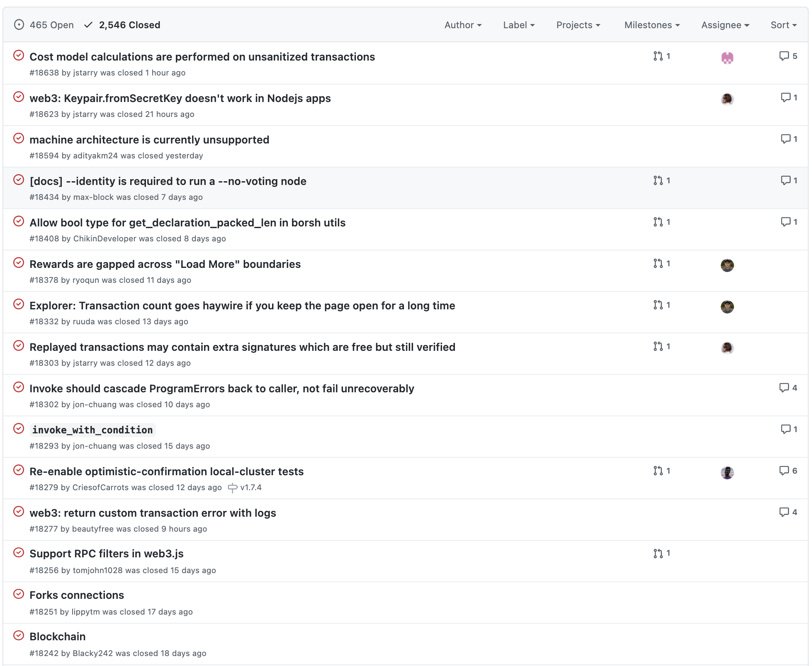Click comment bubble on Re-enable optimistic-confirmation issue

point(784,471)
